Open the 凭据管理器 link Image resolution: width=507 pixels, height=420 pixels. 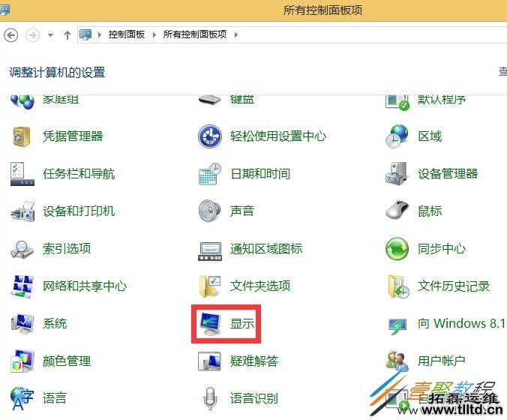[x=73, y=136]
